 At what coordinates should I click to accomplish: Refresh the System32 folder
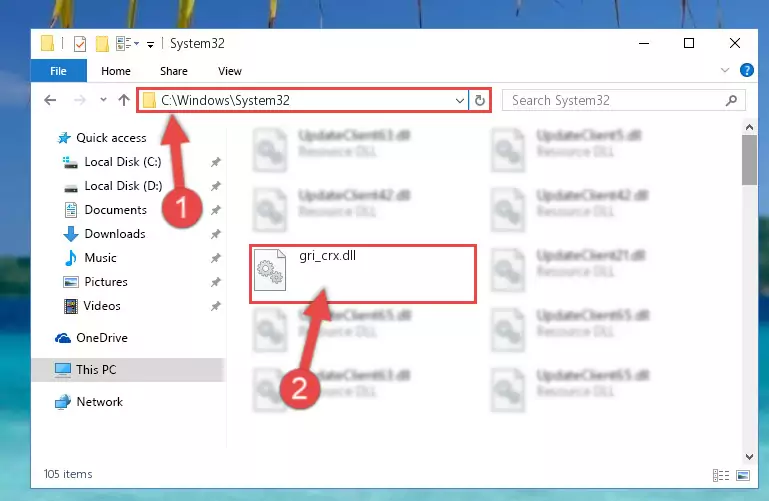click(x=480, y=100)
